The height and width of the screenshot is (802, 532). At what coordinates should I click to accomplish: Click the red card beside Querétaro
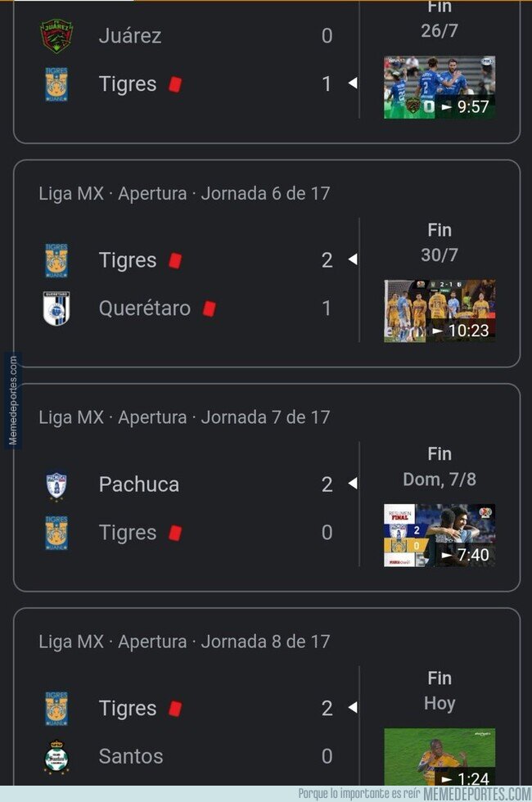click(209, 309)
